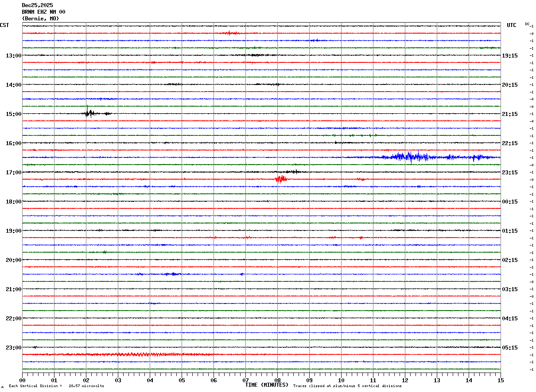Viewport: 536px width, 392px height.
Task: Click the 03:15 UTC time label
Action: 510,289
